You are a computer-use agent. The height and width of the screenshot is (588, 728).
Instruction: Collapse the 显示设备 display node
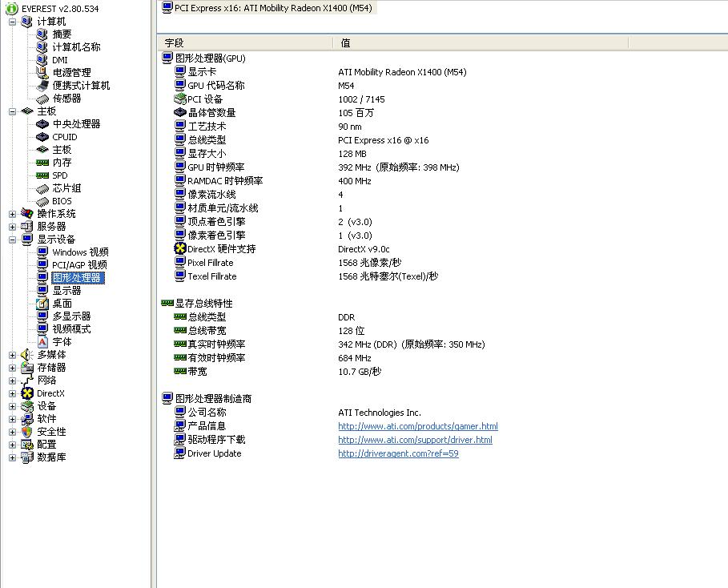click(x=13, y=240)
